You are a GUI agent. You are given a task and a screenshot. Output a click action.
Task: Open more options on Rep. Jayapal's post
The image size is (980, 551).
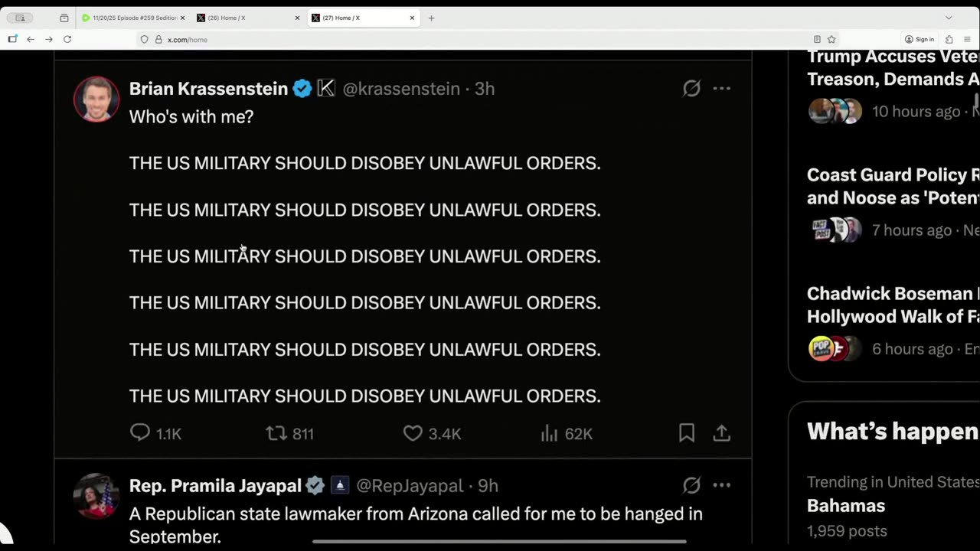click(x=721, y=485)
